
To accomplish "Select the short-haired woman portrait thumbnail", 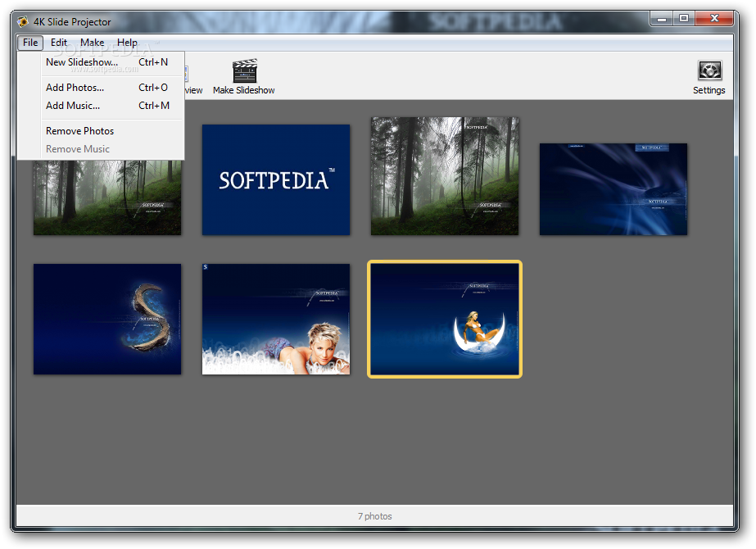I will (276, 319).
